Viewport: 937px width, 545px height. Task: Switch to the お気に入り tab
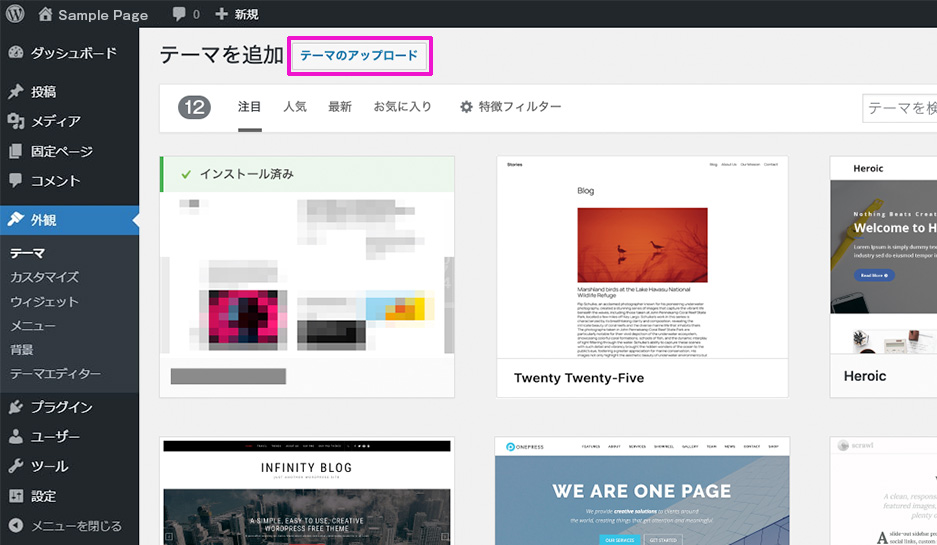point(402,107)
